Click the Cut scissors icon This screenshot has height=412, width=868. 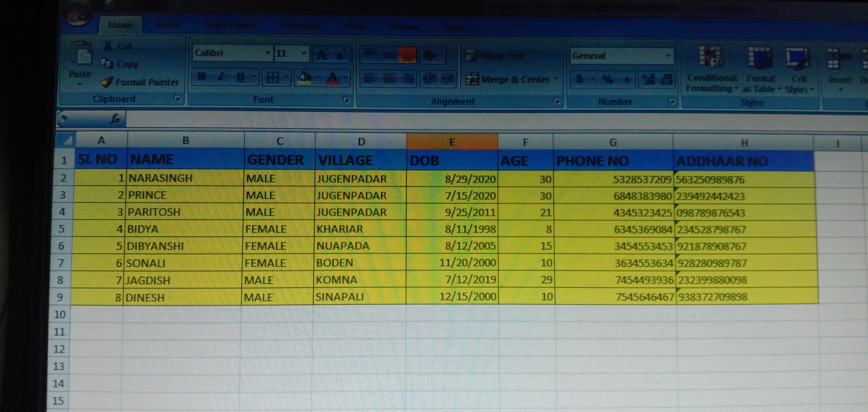point(108,46)
